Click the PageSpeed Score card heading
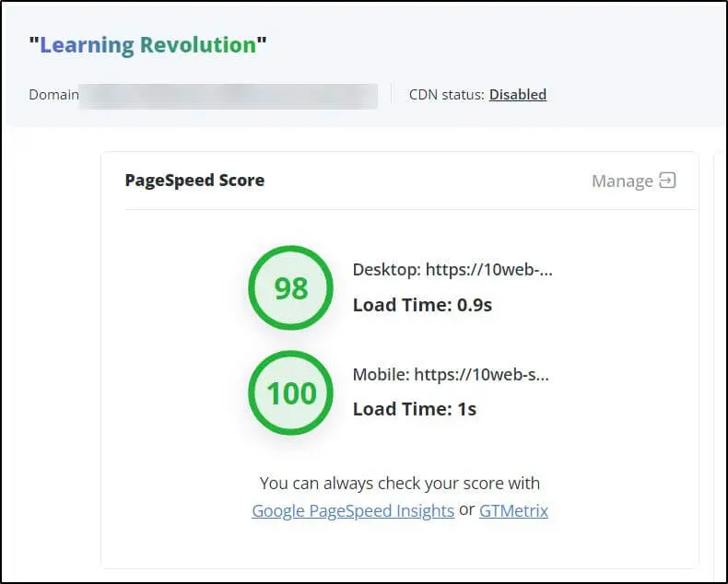Screen dimensions: 728x584 [194, 181]
